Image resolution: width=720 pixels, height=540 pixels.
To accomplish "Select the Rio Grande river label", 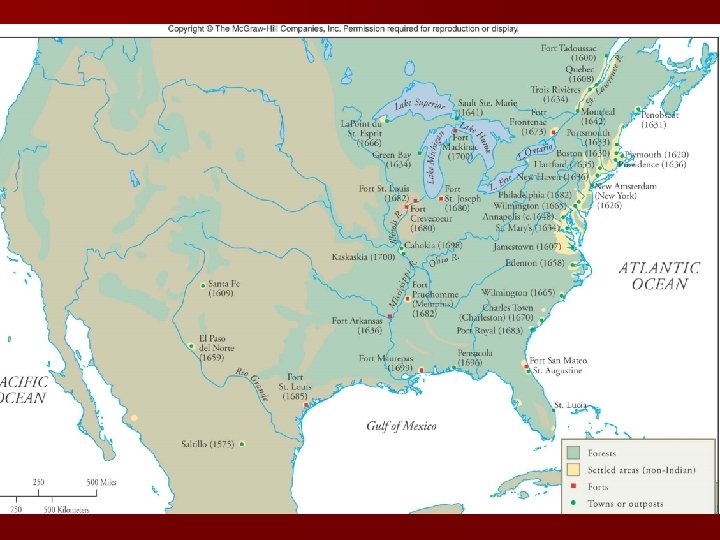I will pos(253,383).
